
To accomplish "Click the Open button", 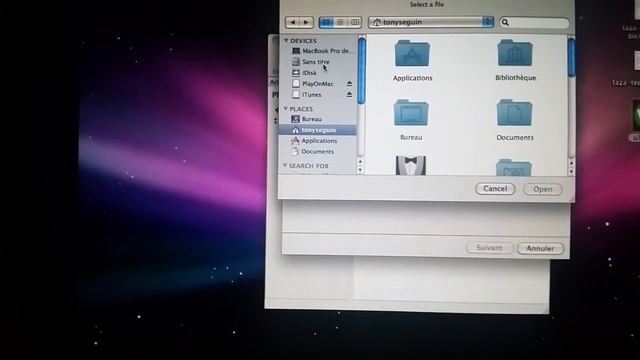I will point(542,189).
